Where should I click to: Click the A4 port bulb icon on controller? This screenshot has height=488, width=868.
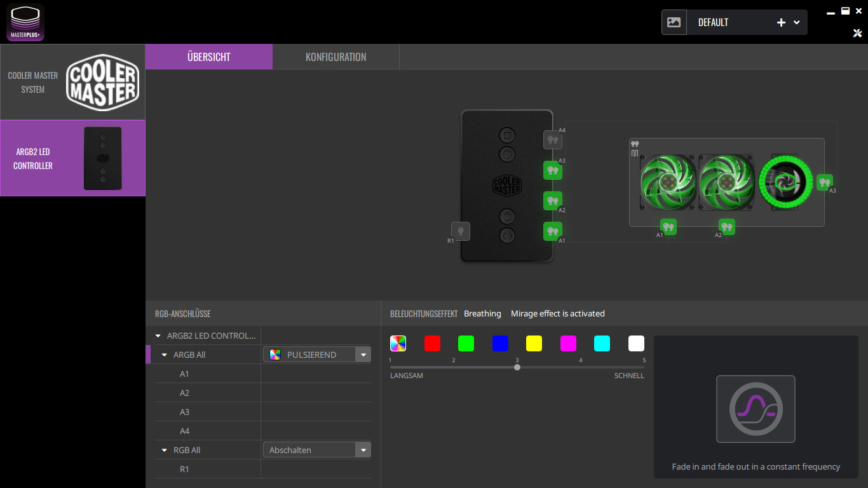tap(552, 140)
